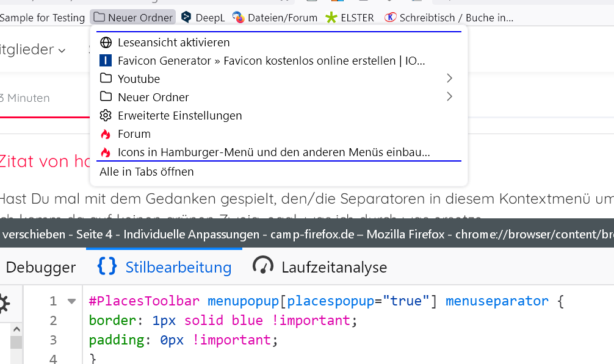
Task: Click the stylesheet settings gear icon
Action: [4, 304]
